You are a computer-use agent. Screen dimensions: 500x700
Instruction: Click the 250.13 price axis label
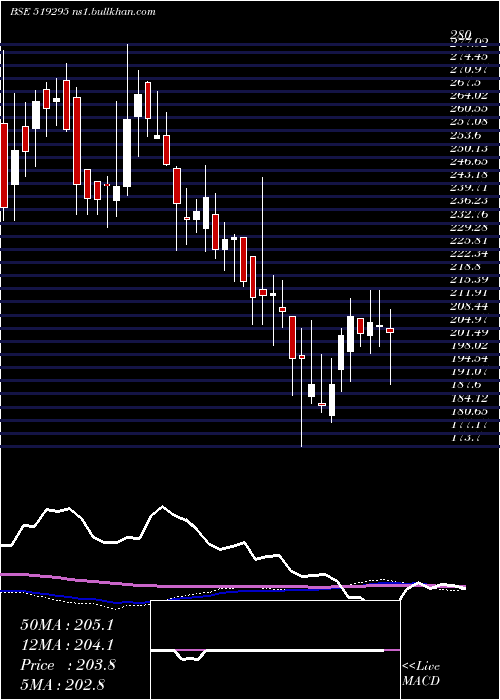(469, 148)
